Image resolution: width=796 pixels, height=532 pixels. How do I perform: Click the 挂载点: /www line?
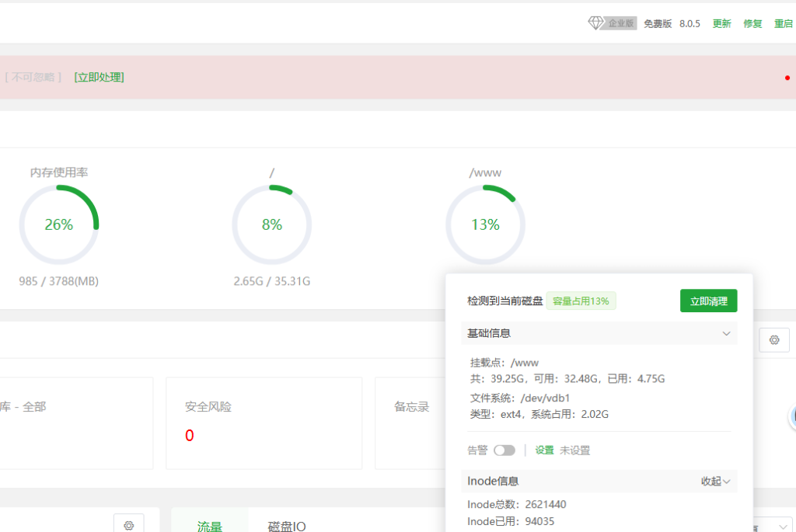click(504, 363)
